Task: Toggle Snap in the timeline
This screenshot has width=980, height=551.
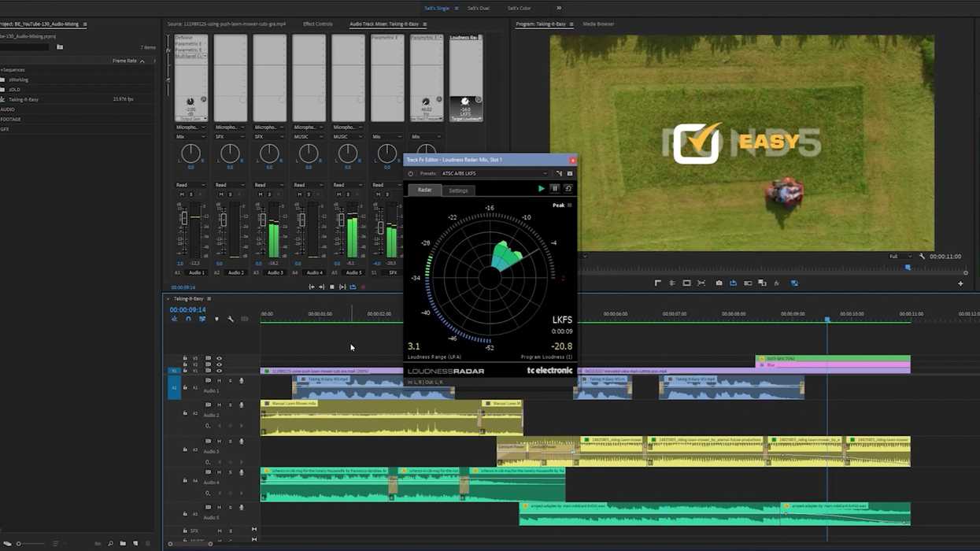Action: [x=188, y=319]
